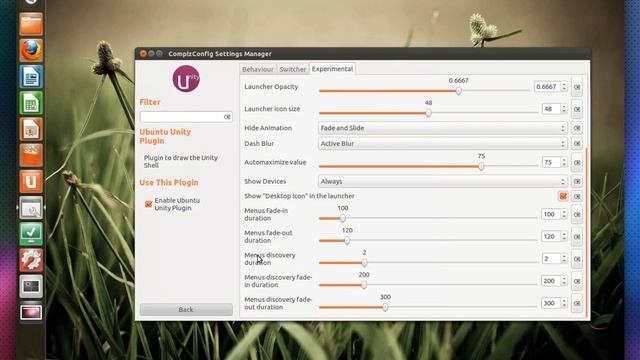Open the Hide Animation dropdown
Screen dimensions: 640x360
coord(442,128)
